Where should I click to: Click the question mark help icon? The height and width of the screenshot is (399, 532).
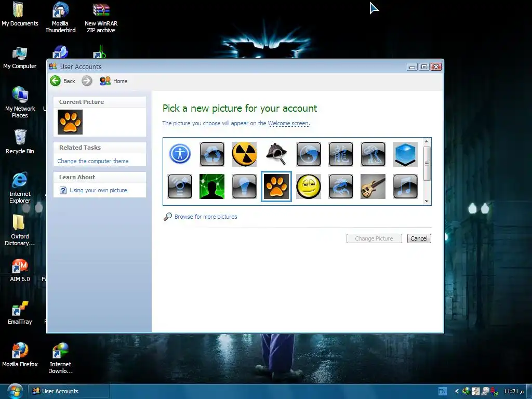tap(63, 190)
